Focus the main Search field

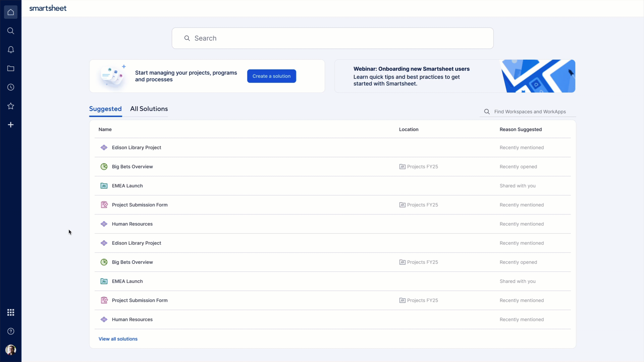point(333,38)
